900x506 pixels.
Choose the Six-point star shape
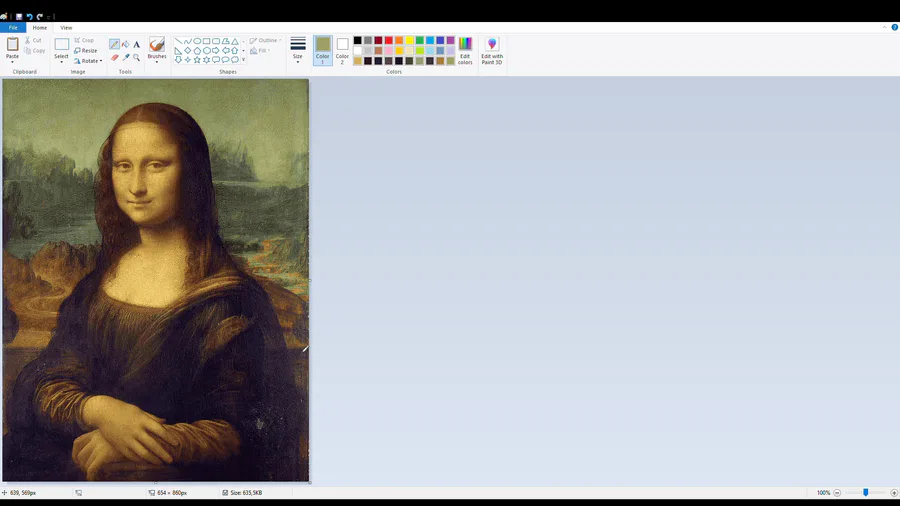pyautogui.click(x=206, y=60)
